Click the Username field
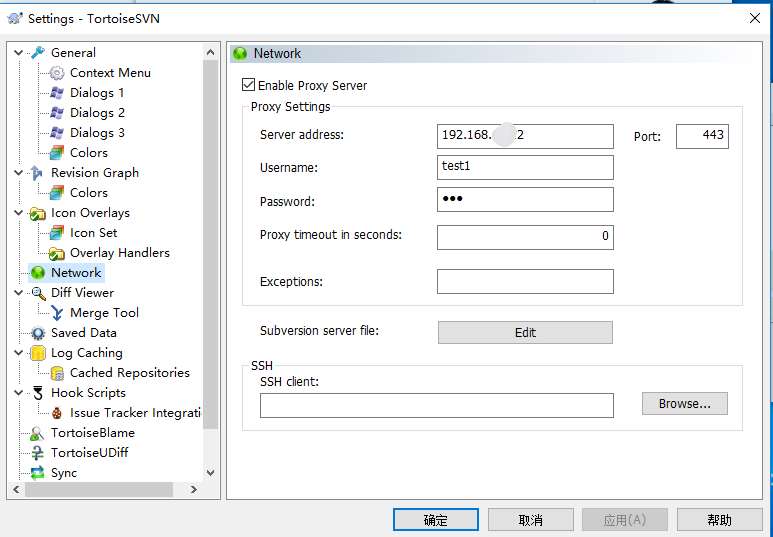 click(x=525, y=168)
